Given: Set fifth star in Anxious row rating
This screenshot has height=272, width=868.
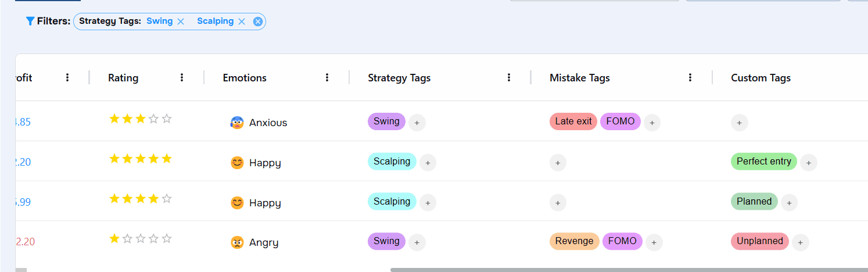Looking at the screenshot, I should click(x=167, y=119).
